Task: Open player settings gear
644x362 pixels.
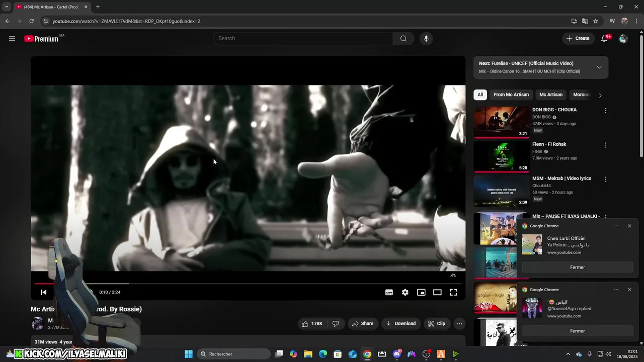Action: tap(405, 292)
